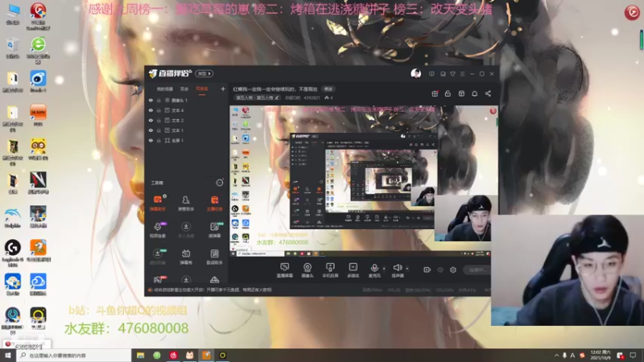Image resolution: width=644 pixels, height=362 pixels.
Task: Open the hamburger menu in the title bar
Action: pyautogui.click(x=462, y=74)
